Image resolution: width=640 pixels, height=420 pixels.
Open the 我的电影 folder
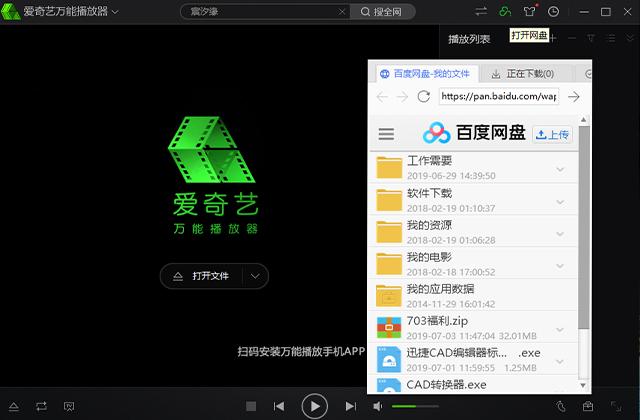pos(473,264)
